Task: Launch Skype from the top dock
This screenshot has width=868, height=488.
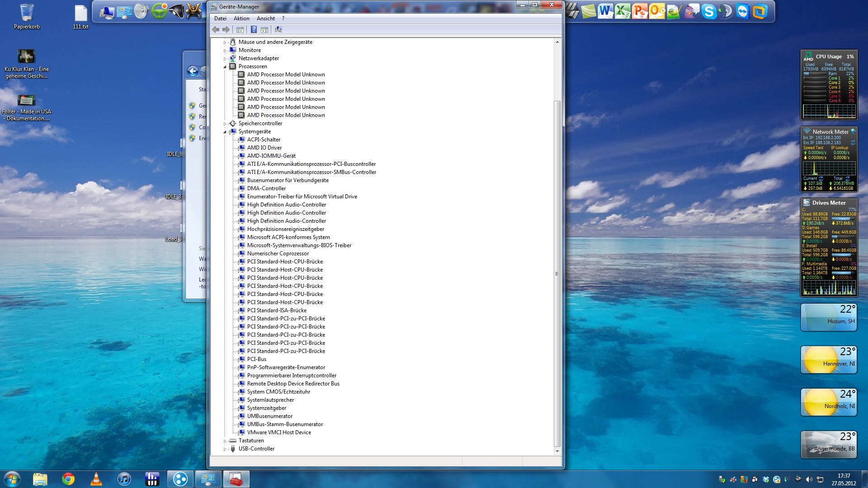Action: click(x=708, y=11)
